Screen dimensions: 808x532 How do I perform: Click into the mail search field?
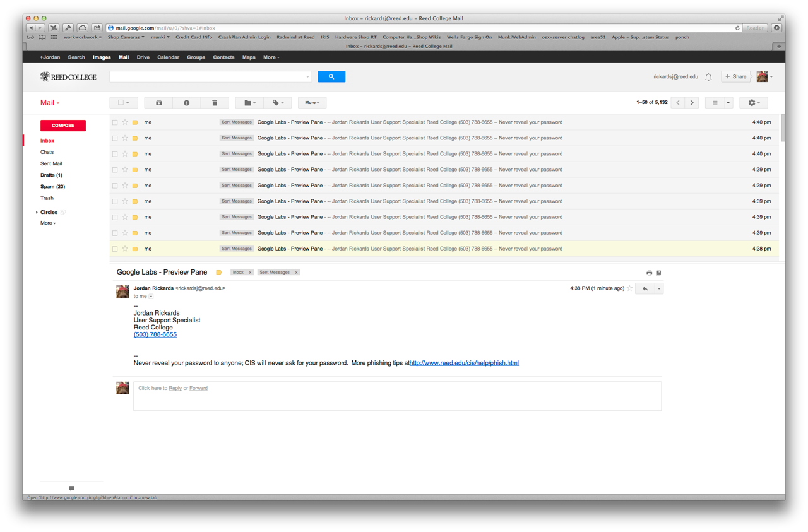[x=207, y=77]
